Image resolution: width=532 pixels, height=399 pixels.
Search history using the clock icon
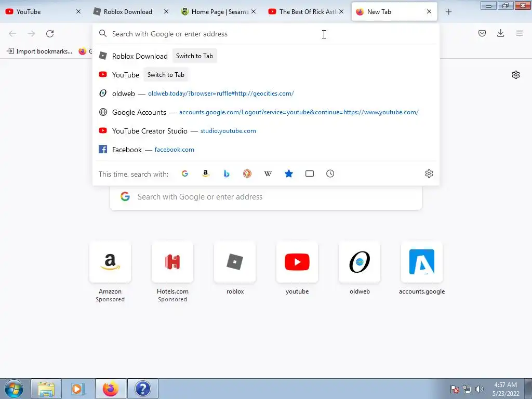pyautogui.click(x=330, y=174)
